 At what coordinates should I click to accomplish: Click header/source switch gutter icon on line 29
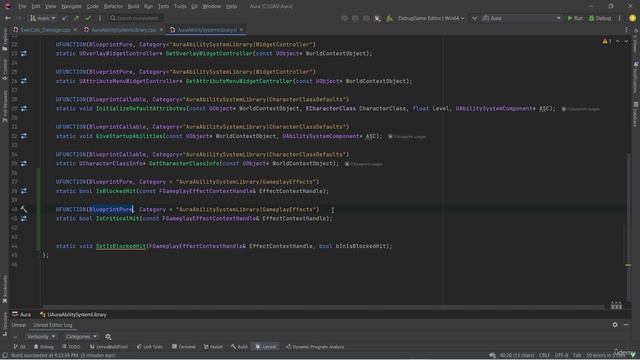pyautogui.click(x=24, y=109)
